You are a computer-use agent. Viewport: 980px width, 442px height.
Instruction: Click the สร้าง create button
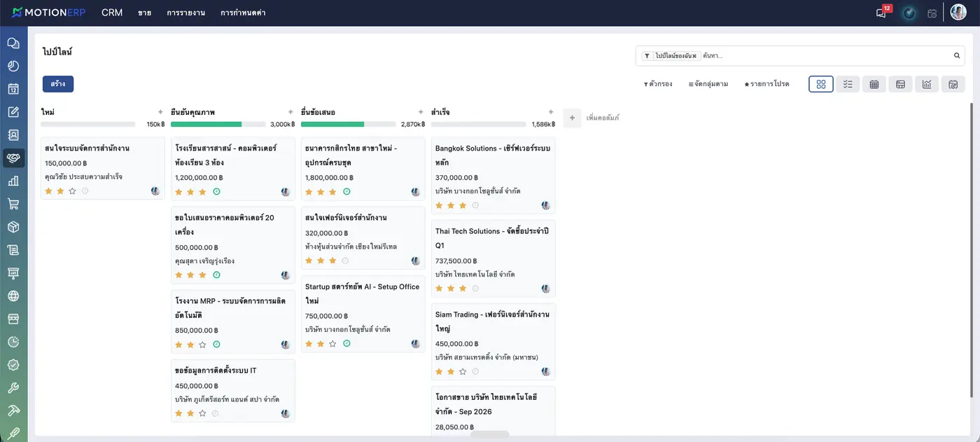pyautogui.click(x=58, y=84)
